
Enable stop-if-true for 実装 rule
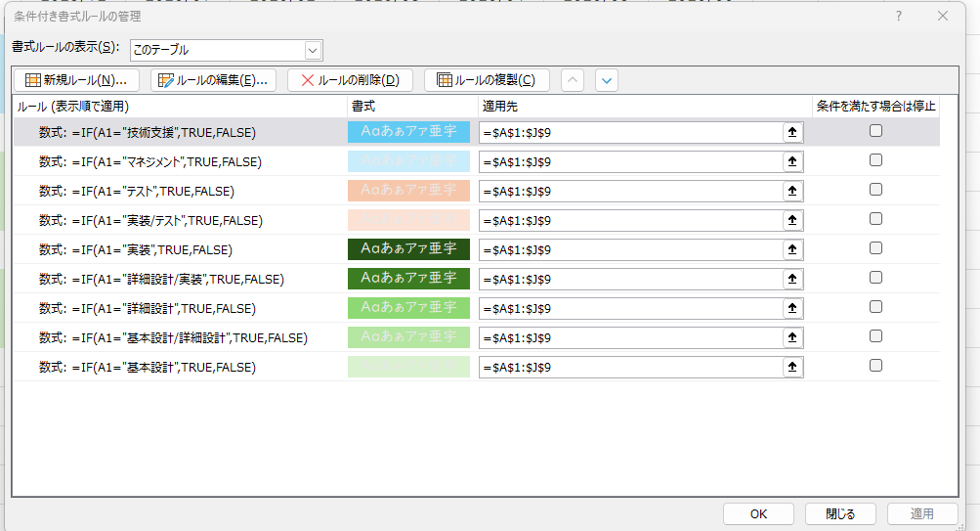coord(875,248)
